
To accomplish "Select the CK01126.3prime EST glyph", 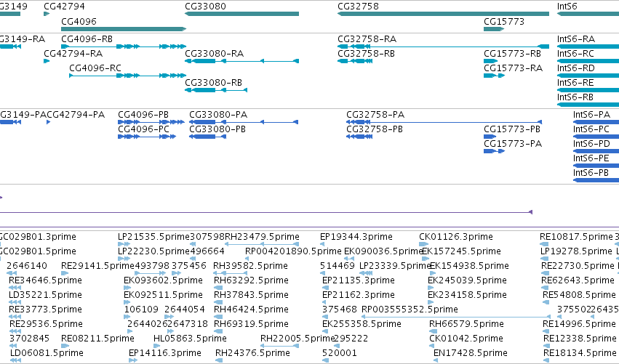I will click(x=423, y=244).
